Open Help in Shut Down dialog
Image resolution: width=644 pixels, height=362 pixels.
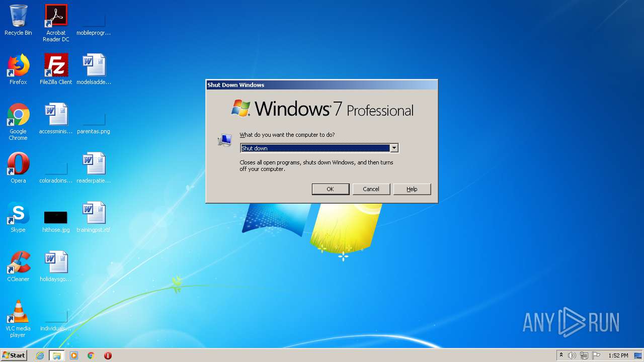[x=412, y=189]
